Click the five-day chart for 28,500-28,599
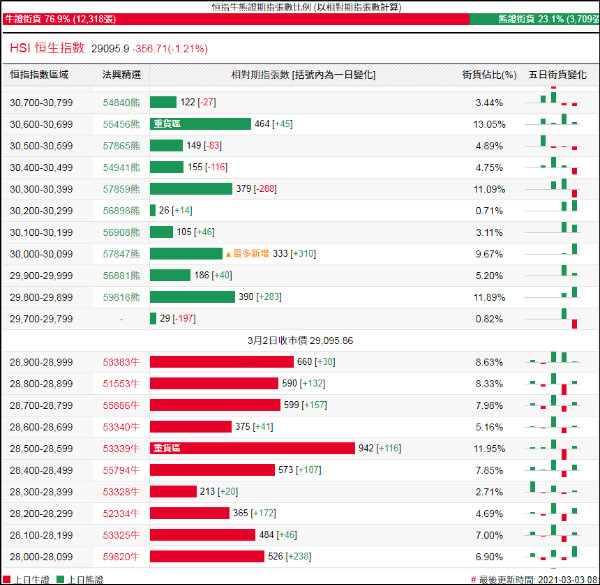This screenshot has width=600, height=585. coord(552,449)
